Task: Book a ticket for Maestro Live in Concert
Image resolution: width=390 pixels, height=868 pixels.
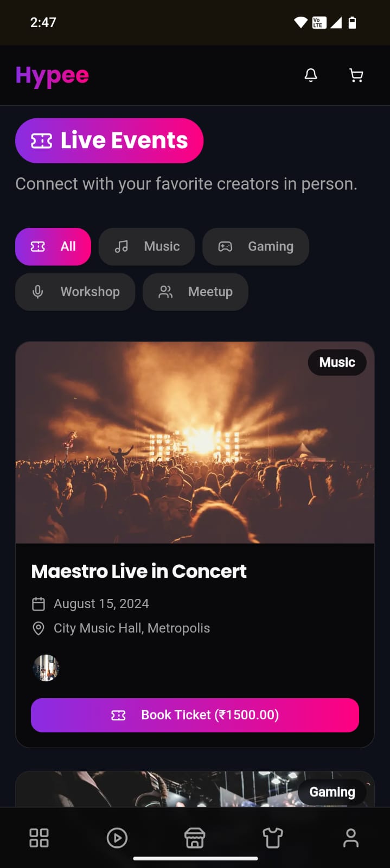Action: 195,715
